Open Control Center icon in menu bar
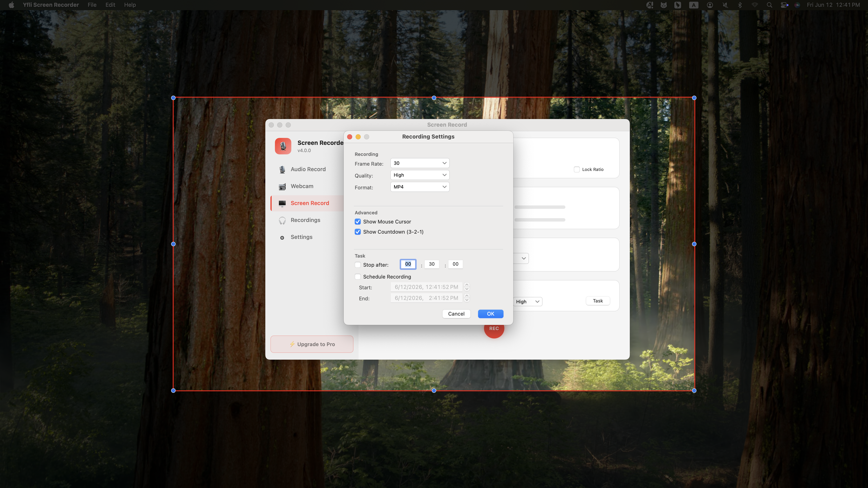 (784, 5)
